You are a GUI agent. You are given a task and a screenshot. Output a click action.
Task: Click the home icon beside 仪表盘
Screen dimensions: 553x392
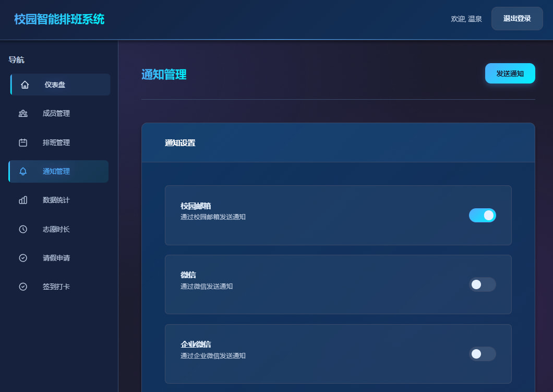point(25,85)
